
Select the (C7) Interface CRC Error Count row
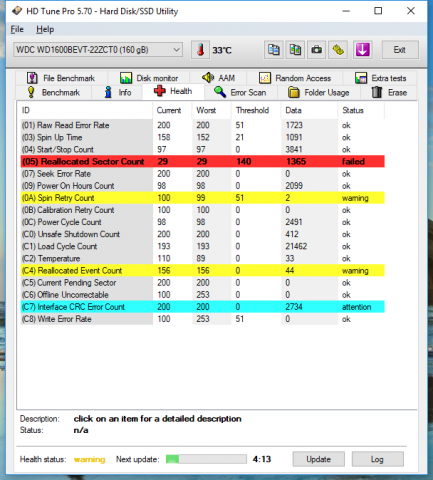(x=202, y=307)
